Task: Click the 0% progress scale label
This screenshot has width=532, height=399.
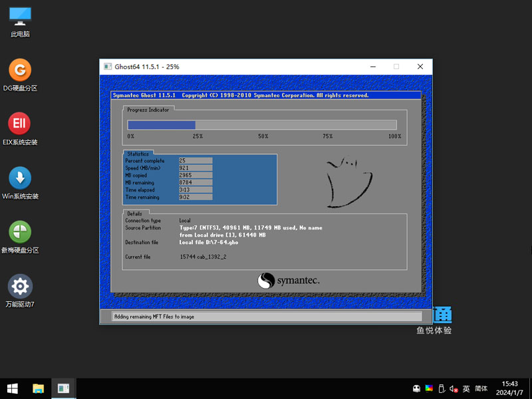Action: 130,136
